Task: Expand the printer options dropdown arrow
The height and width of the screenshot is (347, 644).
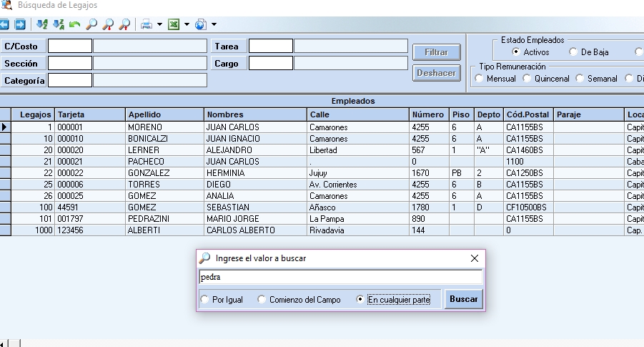Action: tap(160, 24)
